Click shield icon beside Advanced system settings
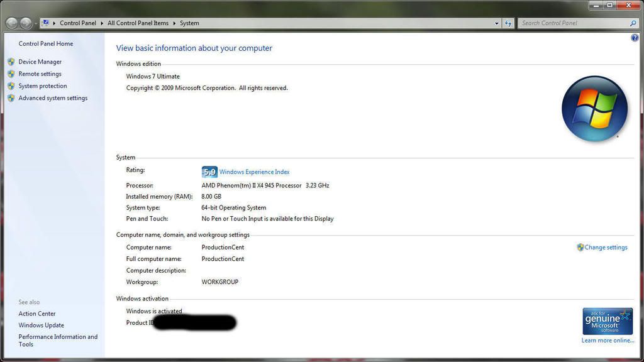Viewport: 644px width, 362px height. click(x=11, y=98)
